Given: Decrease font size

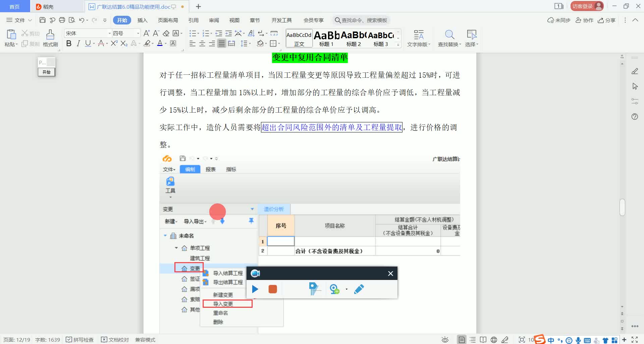Looking at the screenshot, I should coord(156,33).
